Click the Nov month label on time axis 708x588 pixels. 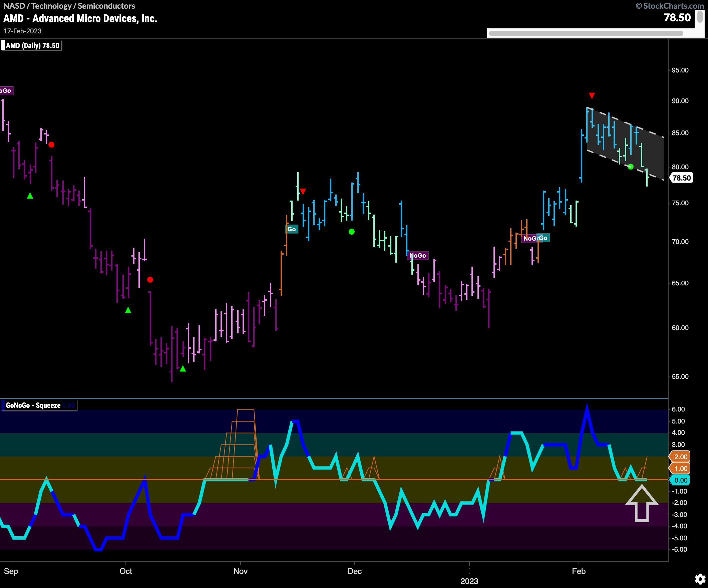pyautogui.click(x=240, y=571)
